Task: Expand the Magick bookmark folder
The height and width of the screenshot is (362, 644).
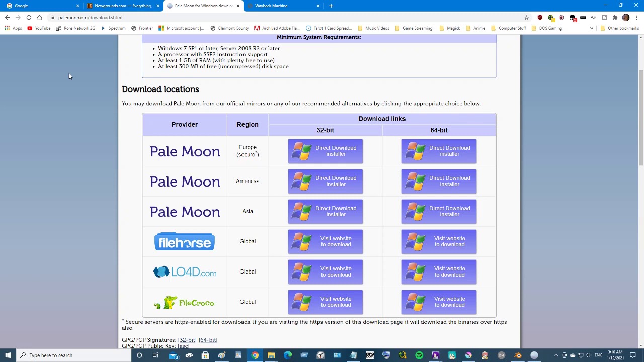Action: tap(449, 28)
